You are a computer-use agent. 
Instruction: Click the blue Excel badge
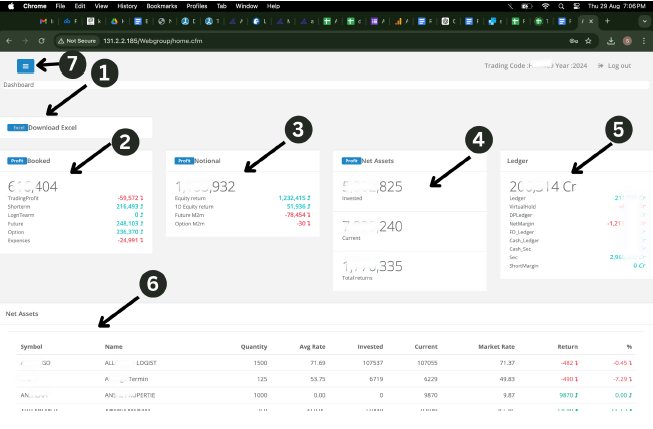pos(17,128)
